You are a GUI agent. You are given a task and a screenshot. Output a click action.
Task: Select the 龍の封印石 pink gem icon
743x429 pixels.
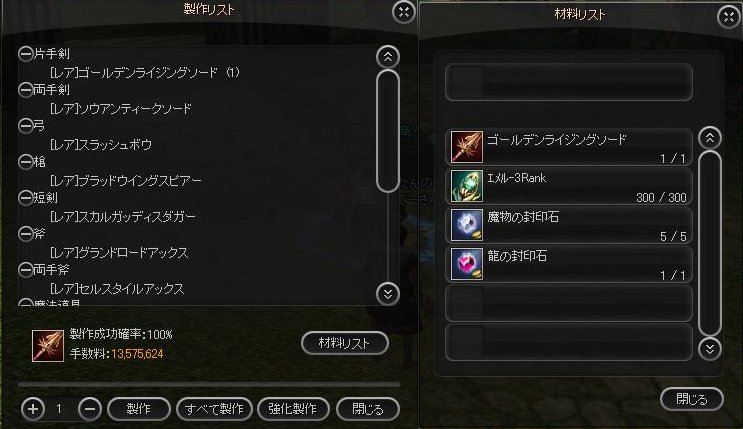(x=467, y=264)
